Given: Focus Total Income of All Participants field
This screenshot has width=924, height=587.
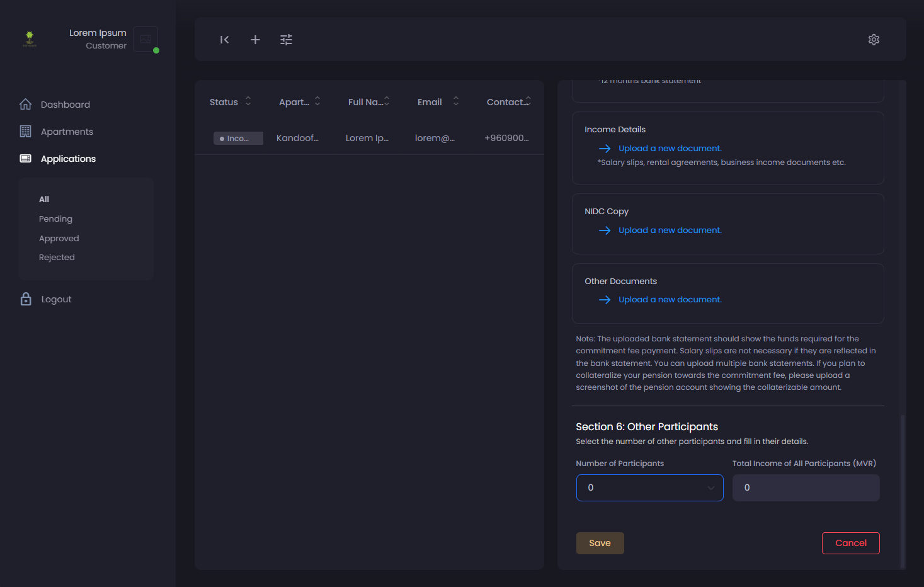Looking at the screenshot, I should [x=806, y=487].
